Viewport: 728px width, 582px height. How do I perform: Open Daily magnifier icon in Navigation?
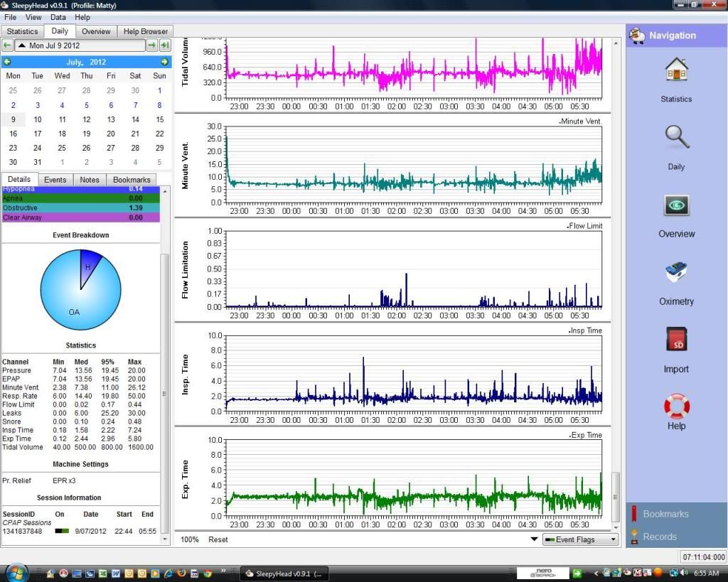(677, 137)
